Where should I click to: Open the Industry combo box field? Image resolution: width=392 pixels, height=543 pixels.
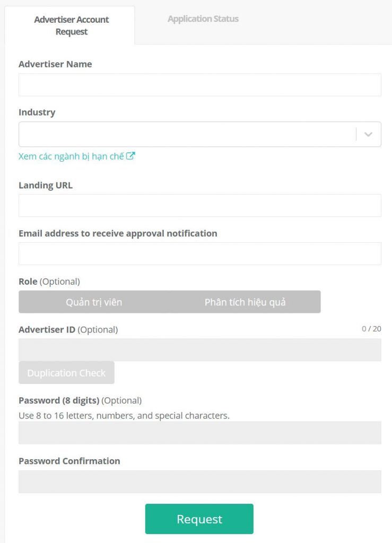(200, 134)
